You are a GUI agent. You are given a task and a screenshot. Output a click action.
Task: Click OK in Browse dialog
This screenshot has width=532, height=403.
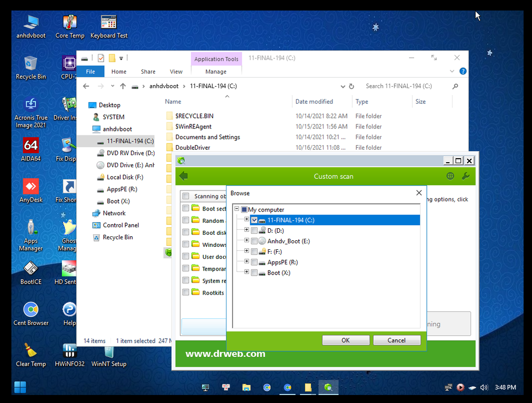(346, 340)
